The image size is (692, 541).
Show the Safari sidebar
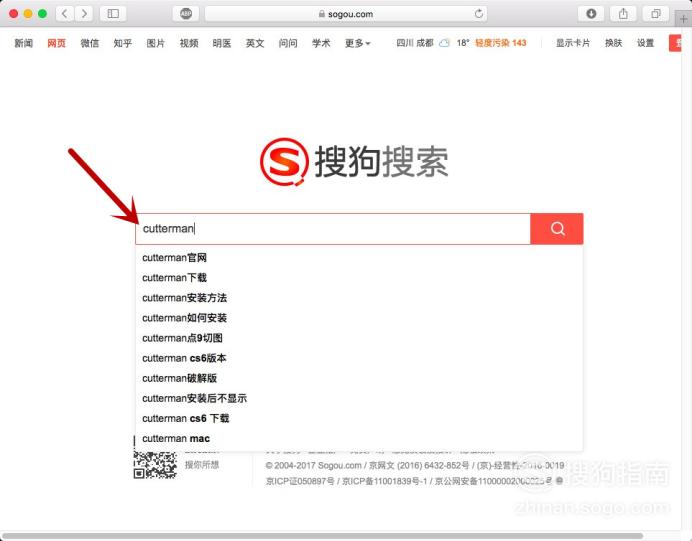[x=113, y=14]
